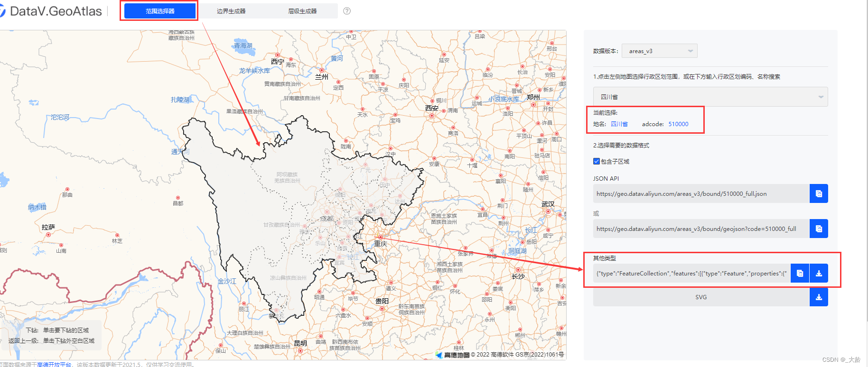Image resolution: width=868 pixels, height=367 pixels.
Task: Click 西宁 on the map
Action: pos(278,62)
